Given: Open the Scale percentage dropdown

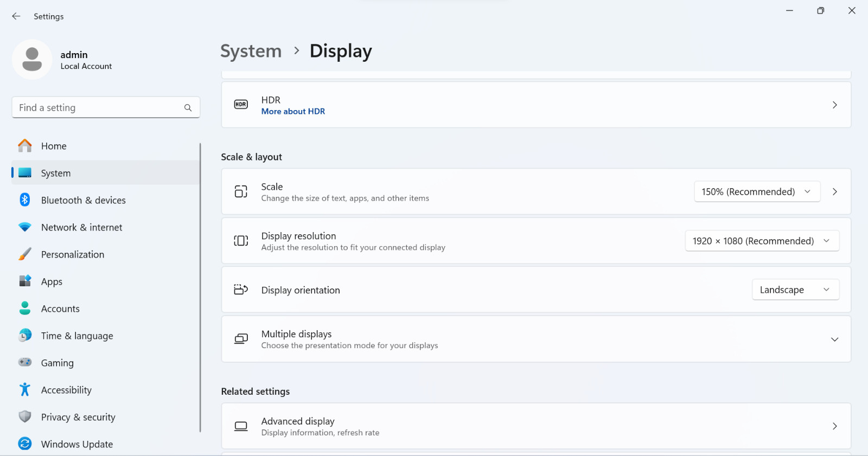Looking at the screenshot, I should pyautogui.click(x=757, y=191).
